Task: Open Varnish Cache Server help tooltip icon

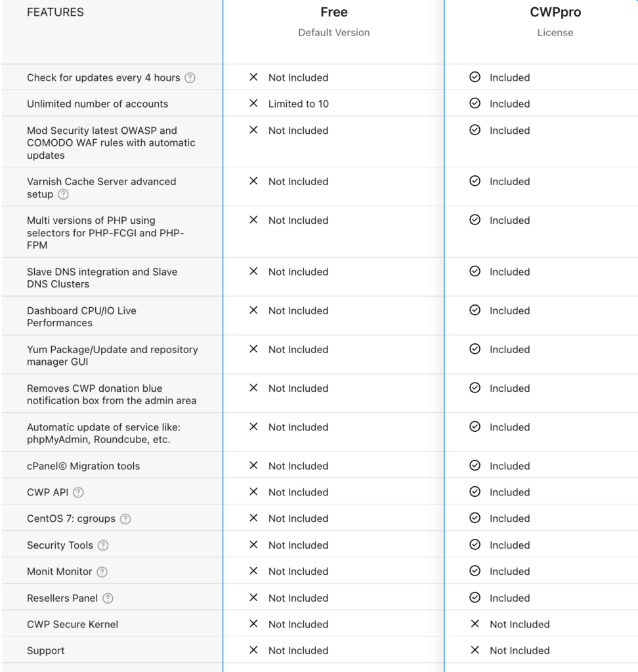Action: 63,195
